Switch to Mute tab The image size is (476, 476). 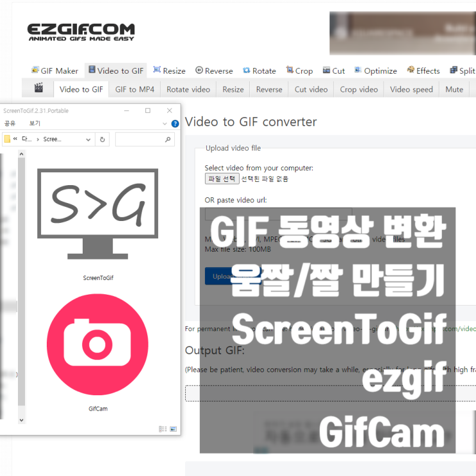click(454, 89)
